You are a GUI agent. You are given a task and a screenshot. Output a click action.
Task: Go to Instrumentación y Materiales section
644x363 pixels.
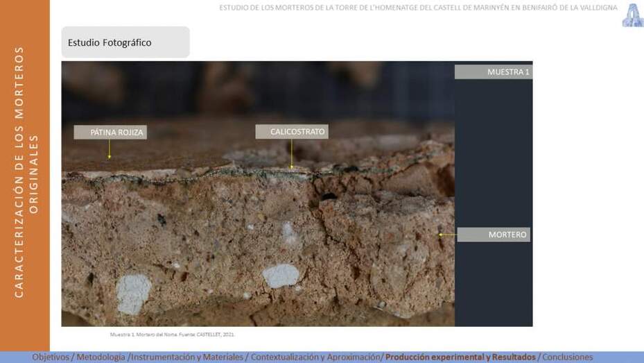[187, 357]
